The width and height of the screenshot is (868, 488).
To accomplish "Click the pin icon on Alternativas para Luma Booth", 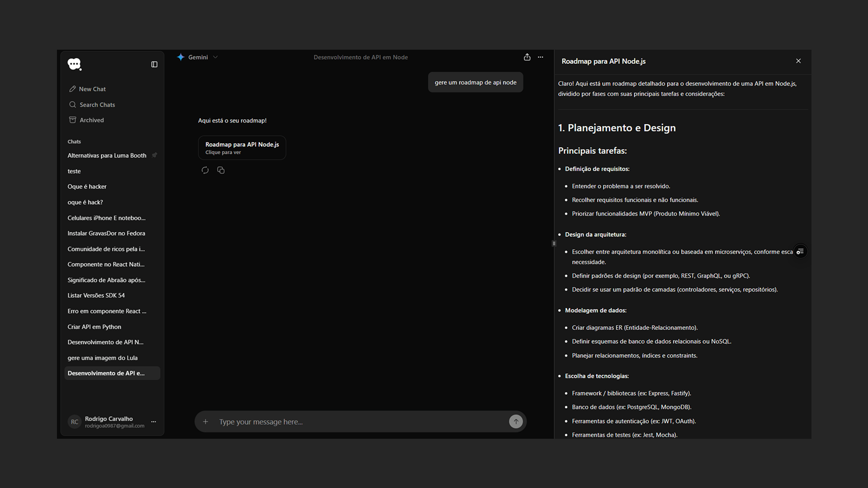I will (155, 155).
